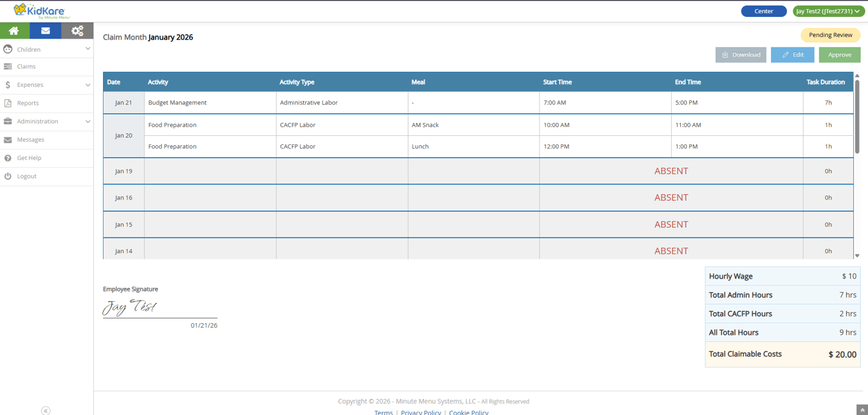Click ABSENT in the Jan 16 row

click(671, 197)
